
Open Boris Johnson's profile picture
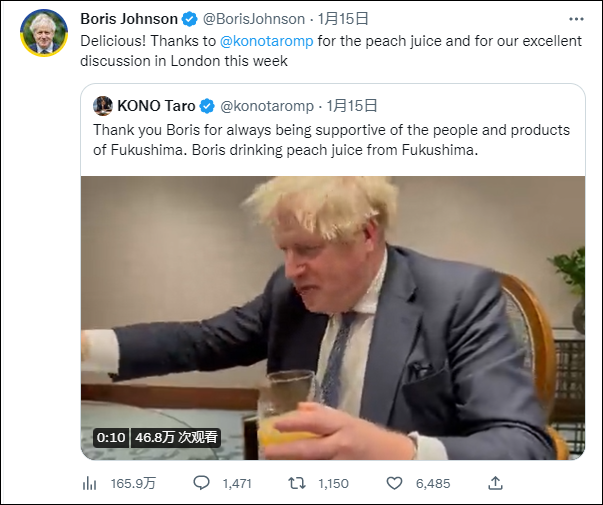(42, 34)
